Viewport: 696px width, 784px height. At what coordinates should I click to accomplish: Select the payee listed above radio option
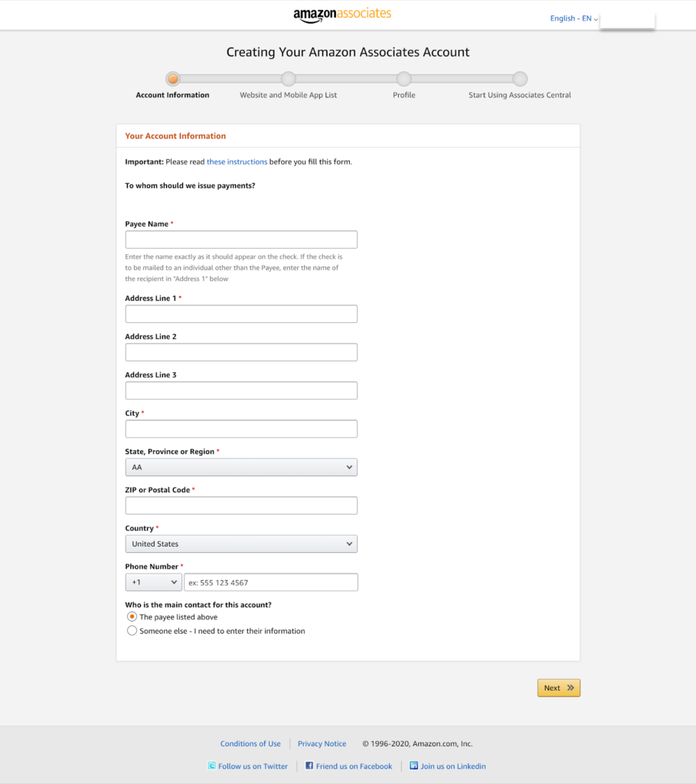click(132, 616)
